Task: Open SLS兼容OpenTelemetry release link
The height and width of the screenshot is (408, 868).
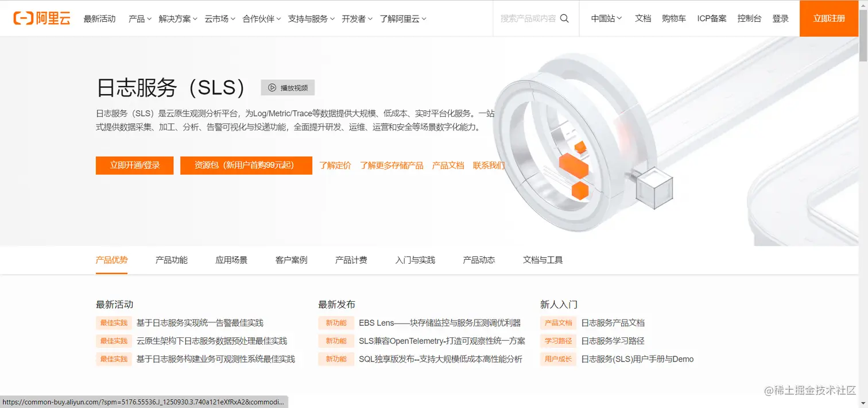Action: (442, 341)
